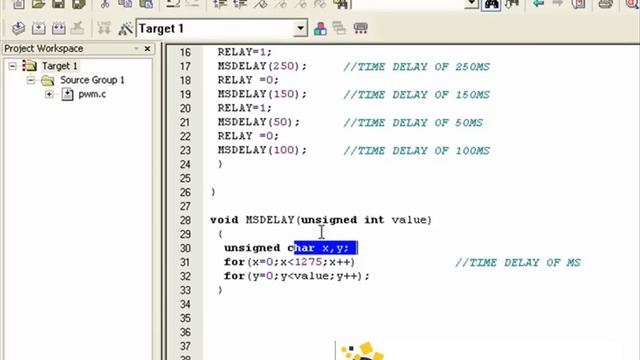
Task: Click comment '//TIME DELAY OF MS'
Action: pos(518,262)
